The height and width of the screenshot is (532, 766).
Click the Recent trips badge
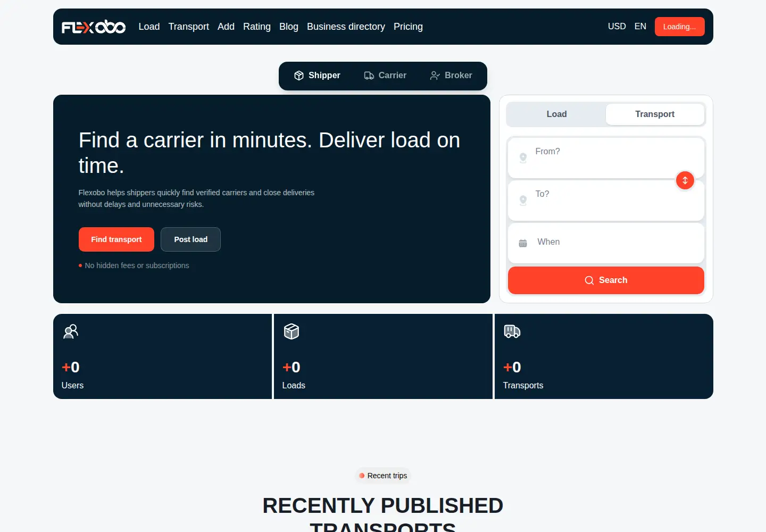pyautogui.click(x=383, y=476)
